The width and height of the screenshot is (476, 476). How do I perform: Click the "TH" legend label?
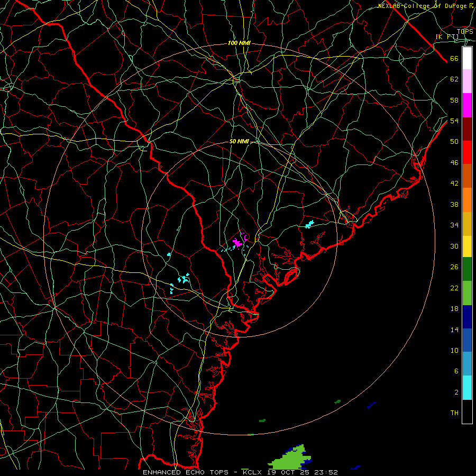tap(454, 413)
